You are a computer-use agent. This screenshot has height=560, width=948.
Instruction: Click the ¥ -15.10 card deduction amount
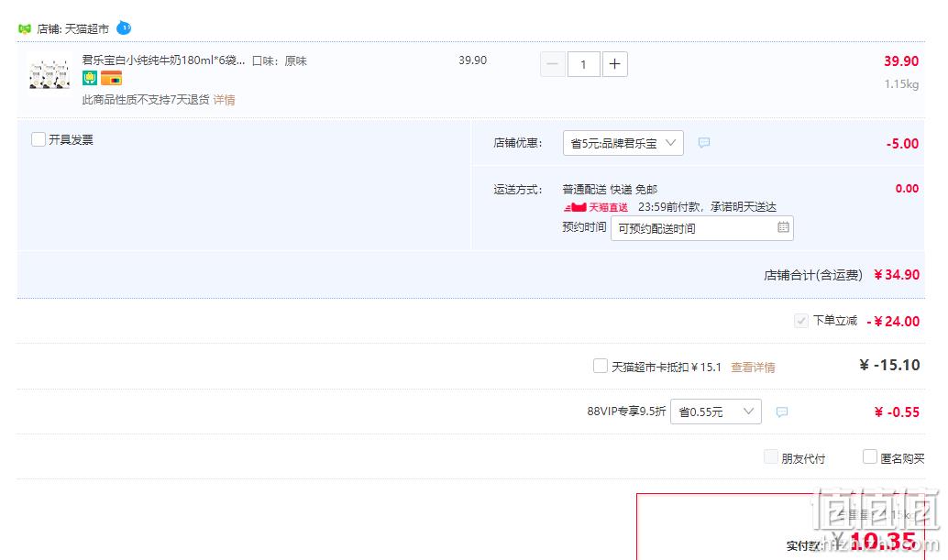point(889,365)
